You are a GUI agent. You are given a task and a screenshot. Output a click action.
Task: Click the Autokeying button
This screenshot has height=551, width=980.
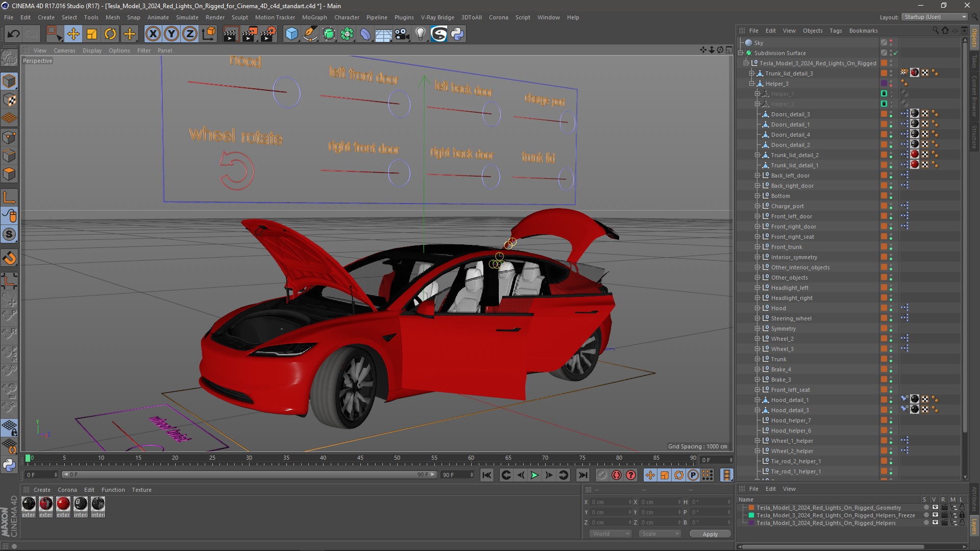coord(617,475)
